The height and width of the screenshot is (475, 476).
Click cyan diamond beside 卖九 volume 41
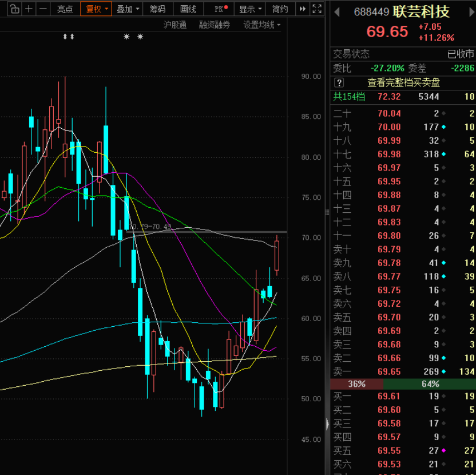(443, 263)
